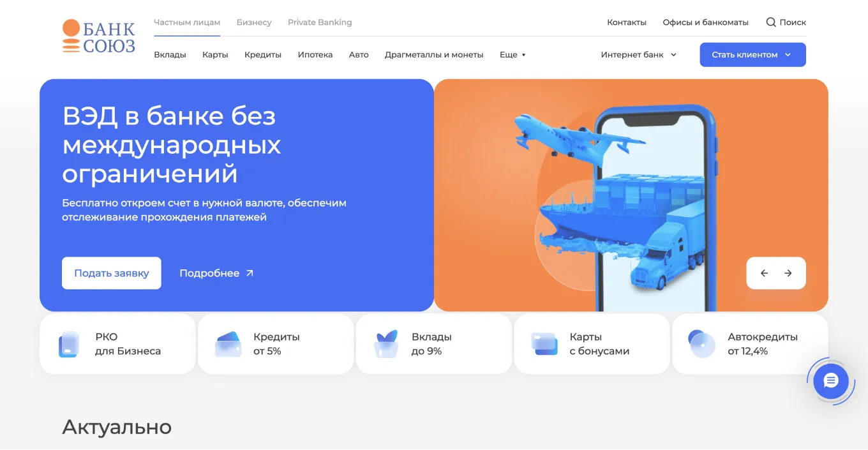Expand the Еще menu
Viewport: 868px width, 450px height.
click(513, 55)
